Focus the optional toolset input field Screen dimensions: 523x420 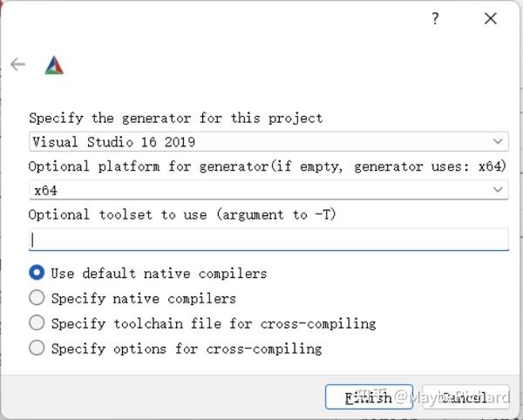pyautogui.click(x=268, y=240)
